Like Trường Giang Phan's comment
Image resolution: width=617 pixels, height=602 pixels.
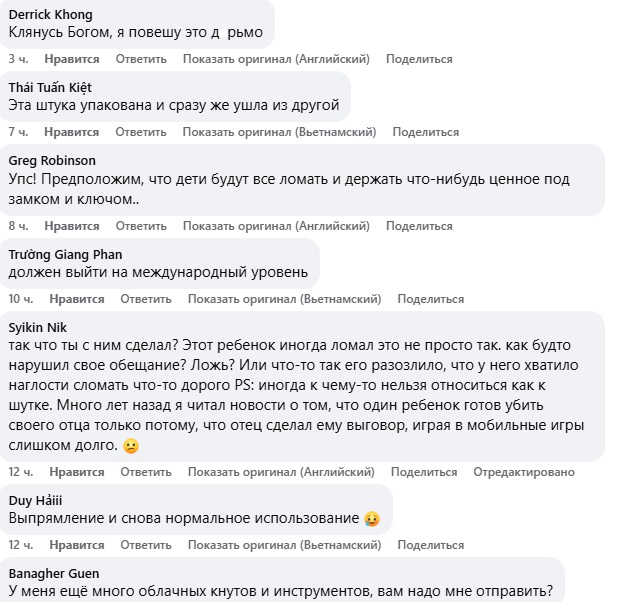click(77, 299)
